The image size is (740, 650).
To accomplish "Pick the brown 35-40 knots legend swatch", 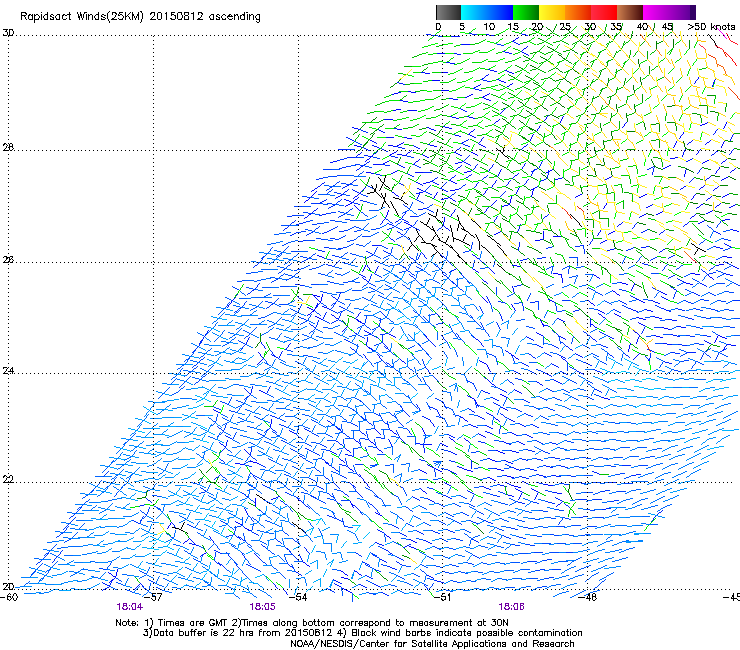I will (630, 12).
